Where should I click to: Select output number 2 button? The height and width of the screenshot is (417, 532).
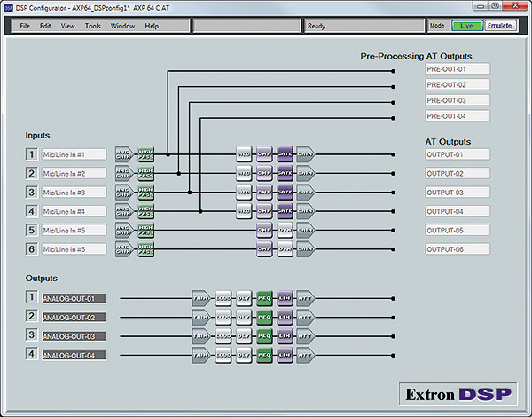(x=32, y=316)
